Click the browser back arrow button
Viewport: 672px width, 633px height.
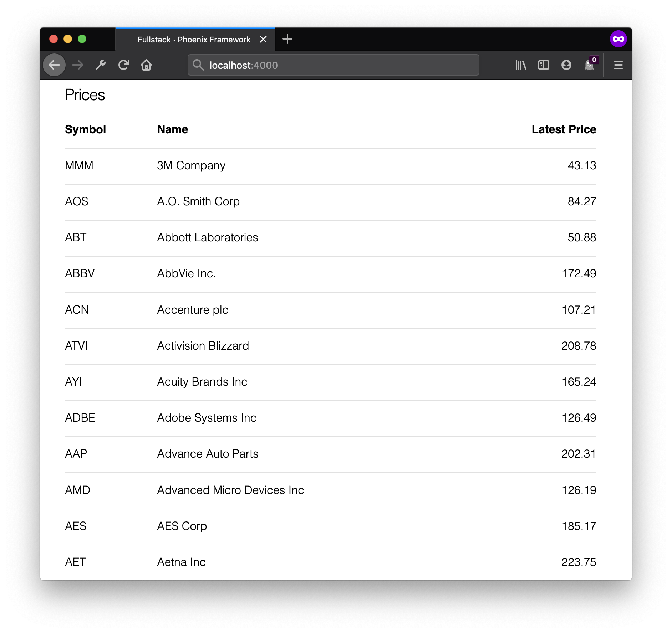[54, 65]
